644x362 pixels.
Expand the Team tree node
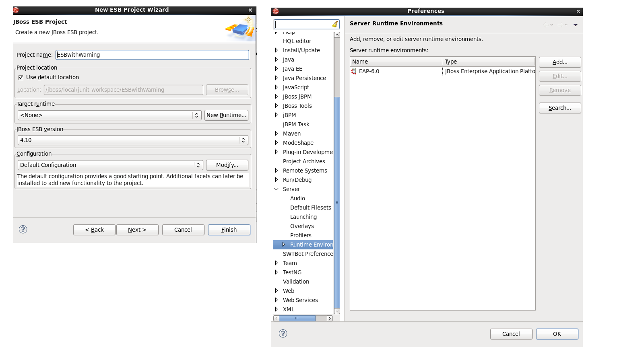pyautogui.click(x=277, y=263)
